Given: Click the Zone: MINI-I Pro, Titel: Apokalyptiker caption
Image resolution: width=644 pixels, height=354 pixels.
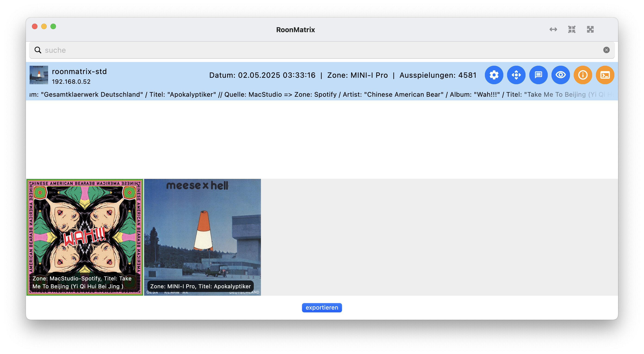Looking at the screenshot, I should pos(200,286).
